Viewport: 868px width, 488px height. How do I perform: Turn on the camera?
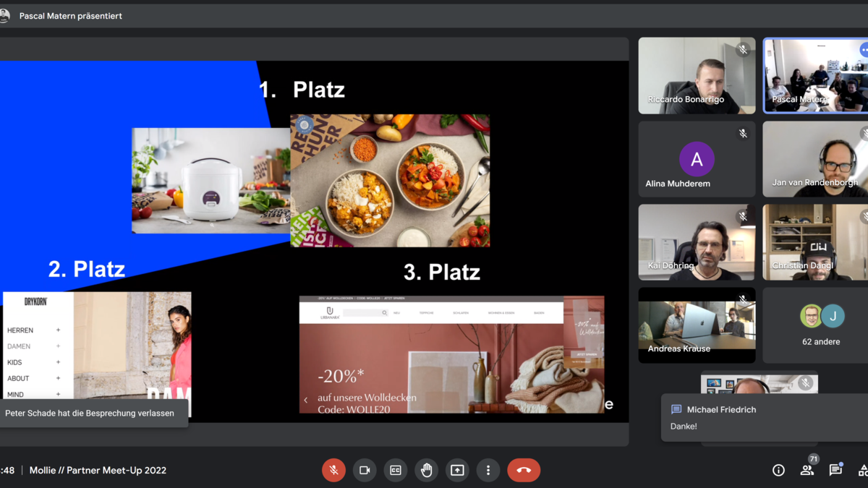[x=365, y=470]
